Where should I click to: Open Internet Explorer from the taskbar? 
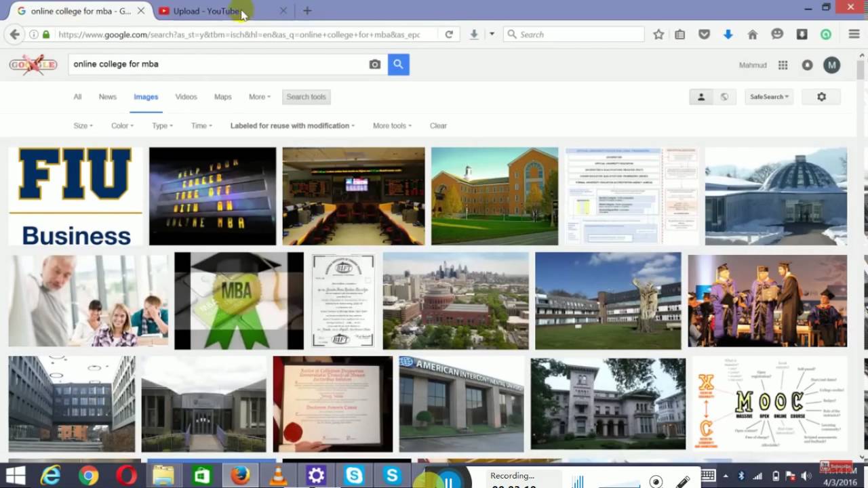pos(50,476)
